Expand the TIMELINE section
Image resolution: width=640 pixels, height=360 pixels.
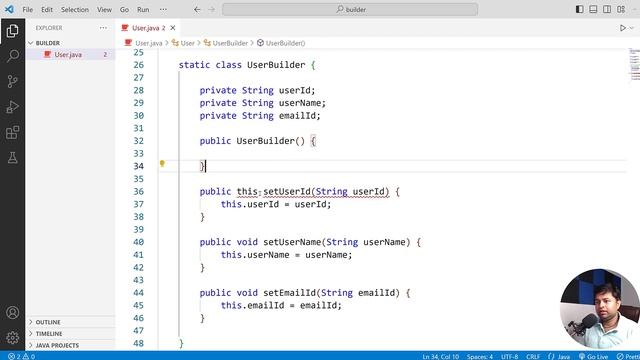(71, 333)
